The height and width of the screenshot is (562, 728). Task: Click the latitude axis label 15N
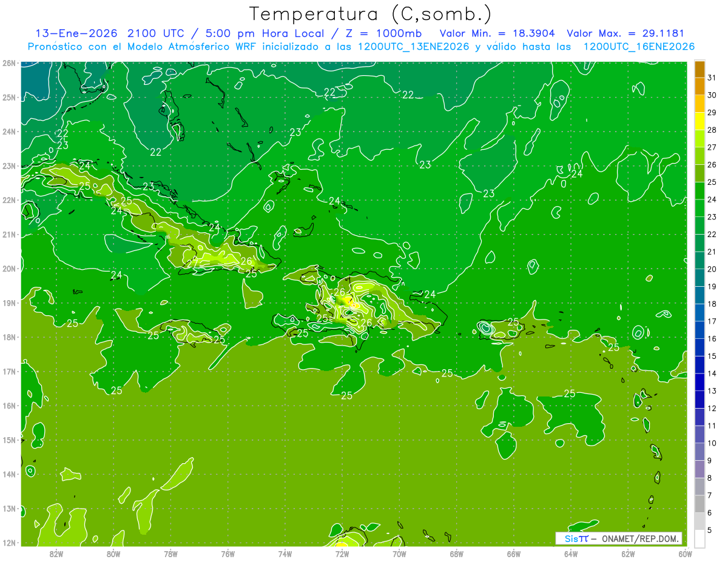(9, 440)
